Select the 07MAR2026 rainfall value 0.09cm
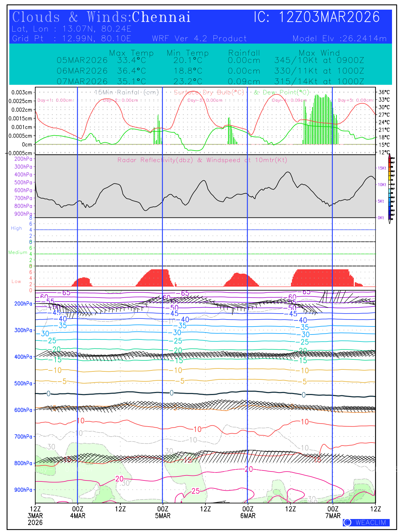399x532 pixels. (x=244, y=81)
